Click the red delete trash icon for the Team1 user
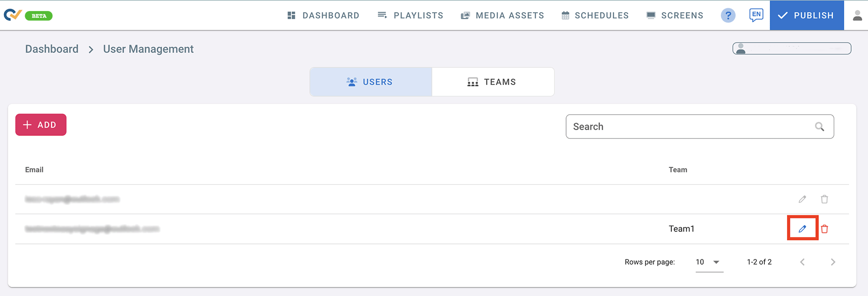 pyautogui.click(x=825, y=229)
